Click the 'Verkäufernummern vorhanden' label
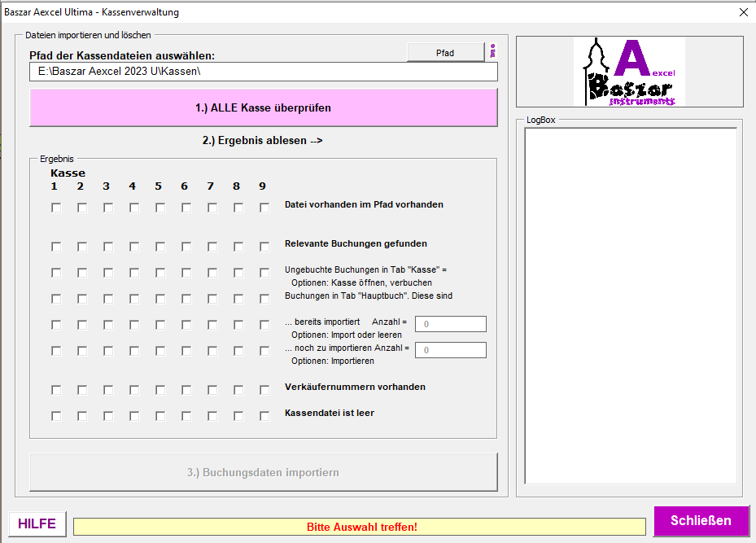 coord(356,387)
